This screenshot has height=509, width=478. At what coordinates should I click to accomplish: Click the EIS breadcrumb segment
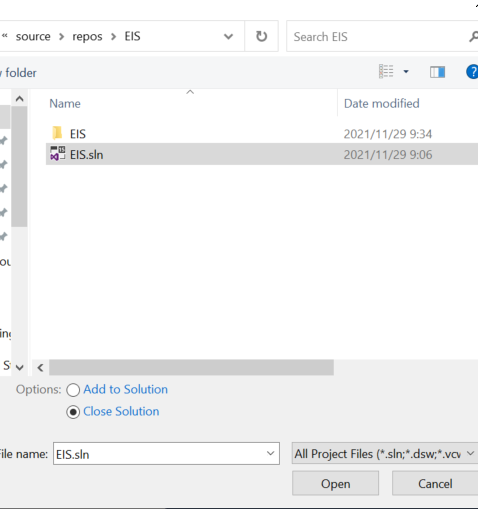132,36
